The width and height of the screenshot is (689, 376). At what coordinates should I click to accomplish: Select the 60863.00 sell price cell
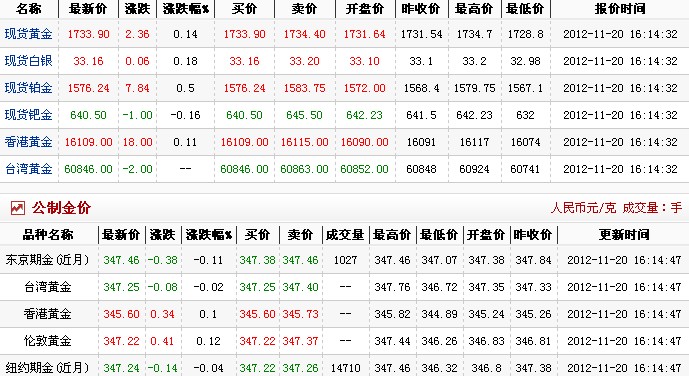click(305, 170)
